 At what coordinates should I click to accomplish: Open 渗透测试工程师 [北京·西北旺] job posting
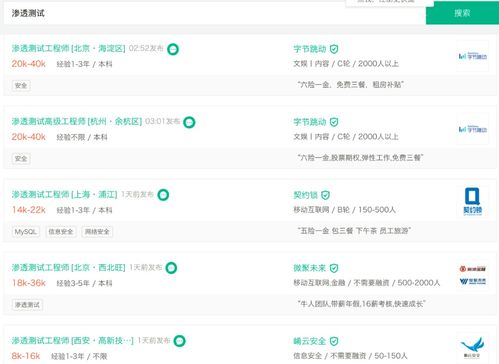[68, 268]
